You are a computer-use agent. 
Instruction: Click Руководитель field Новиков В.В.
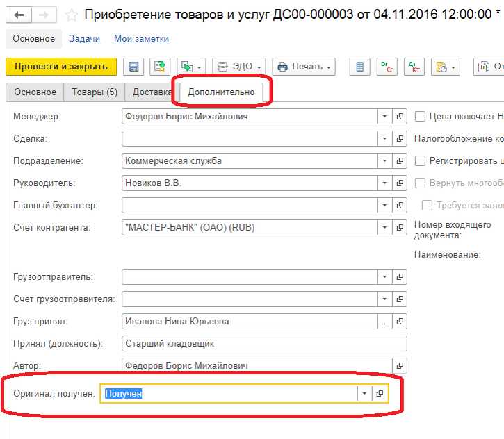[x=250, y=183]
